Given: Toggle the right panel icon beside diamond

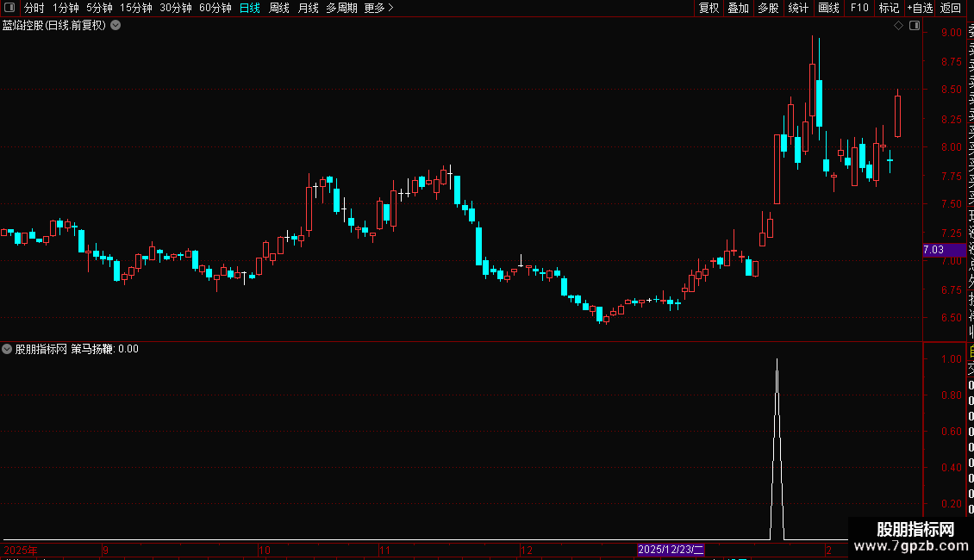Looking at the screenshot, I should [915, 26].
